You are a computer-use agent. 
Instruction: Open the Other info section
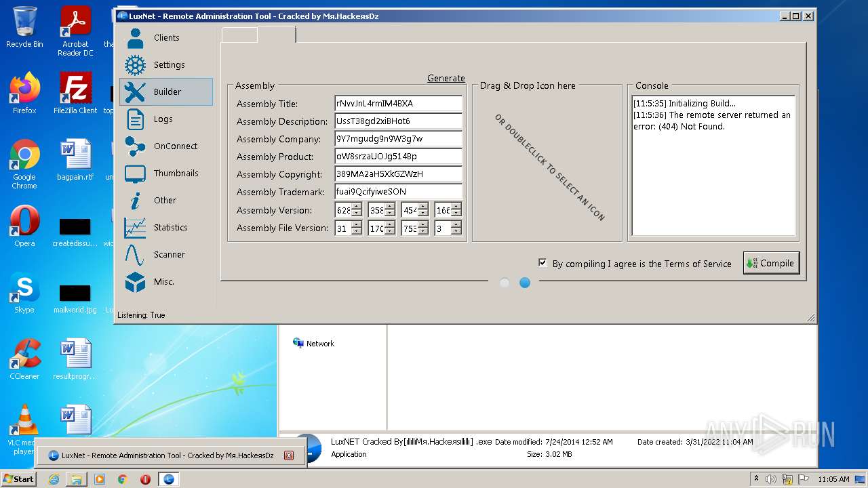tap(166, 201)
